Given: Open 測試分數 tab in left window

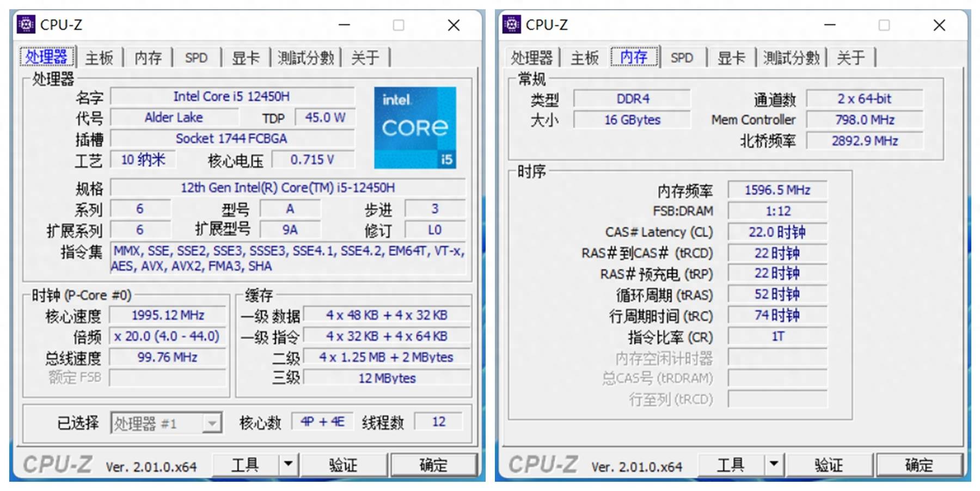Looking at the screenshot, I should pyautogui.click(x=305, y=58).
